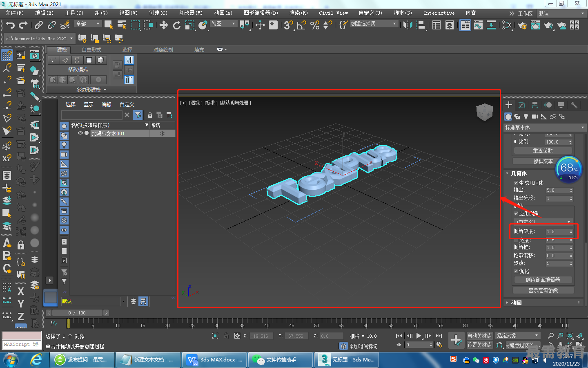This screenshot has height=368, width=588.
Task: Open the 渲染(R) menu
Action: [298, 13]
